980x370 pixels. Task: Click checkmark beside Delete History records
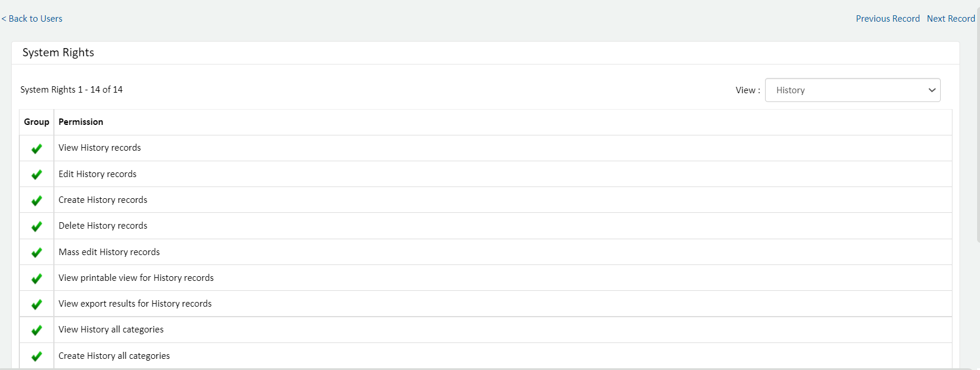(x=36, y=226)
